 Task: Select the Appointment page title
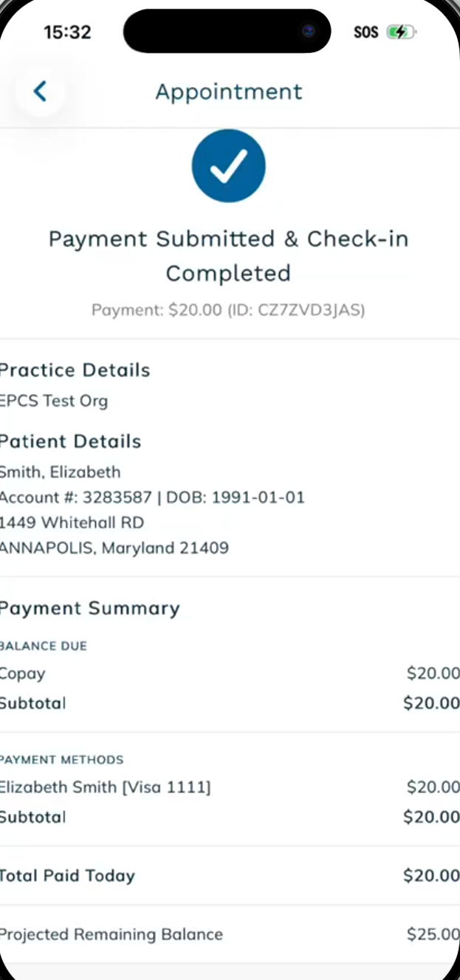click(x=229, y=92)
